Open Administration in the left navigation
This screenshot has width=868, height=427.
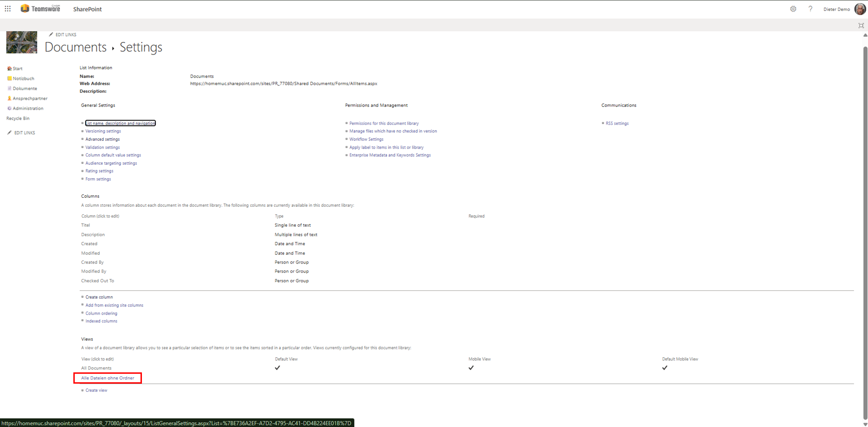tap(28, 108)
